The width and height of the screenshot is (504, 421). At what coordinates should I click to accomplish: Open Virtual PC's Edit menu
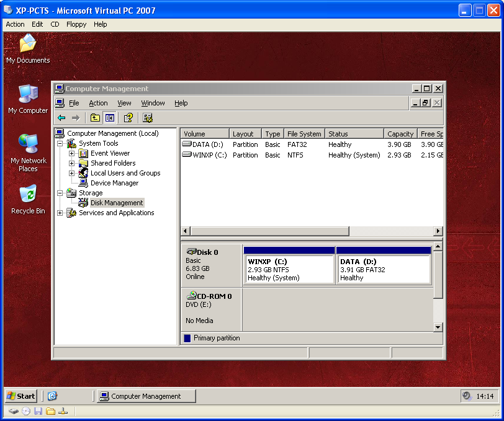click(x=37, y=24)
